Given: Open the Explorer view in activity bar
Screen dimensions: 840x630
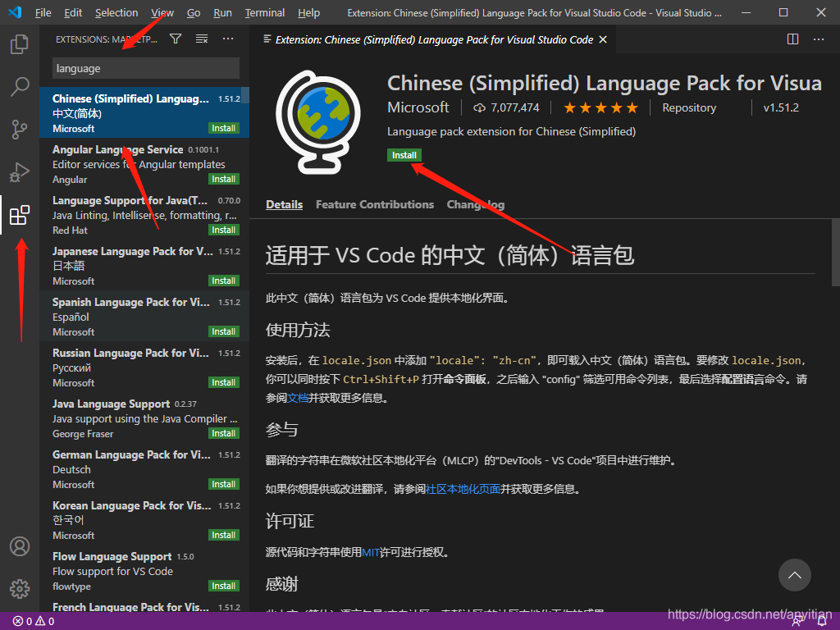Looking at the screenshot, I should (x=20, y=44).
